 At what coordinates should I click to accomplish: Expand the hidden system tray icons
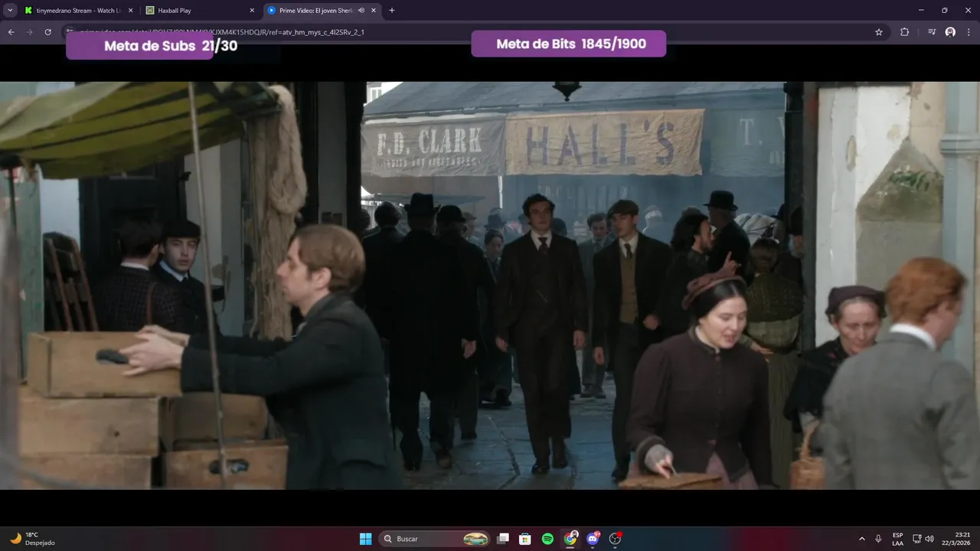pyautogui.click(x=862, y=539)
